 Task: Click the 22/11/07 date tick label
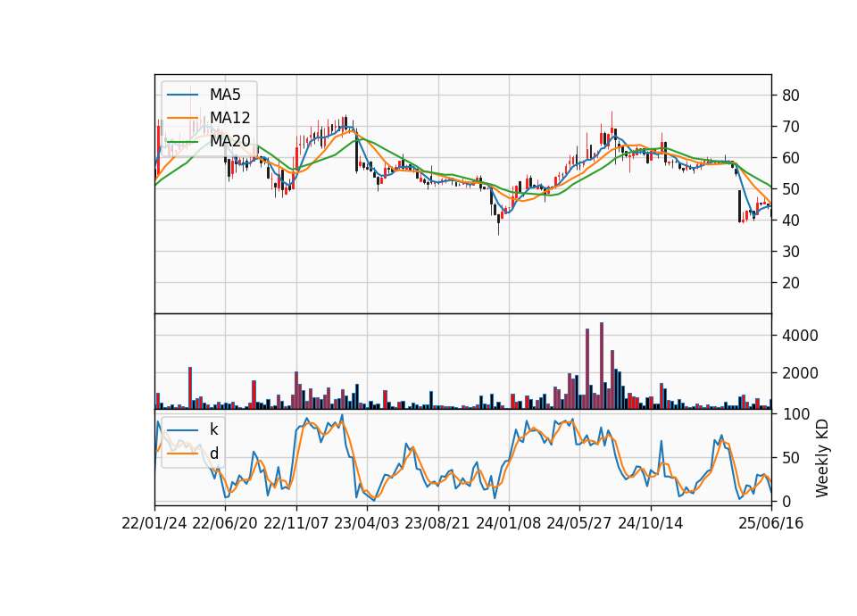pos(296,523)
